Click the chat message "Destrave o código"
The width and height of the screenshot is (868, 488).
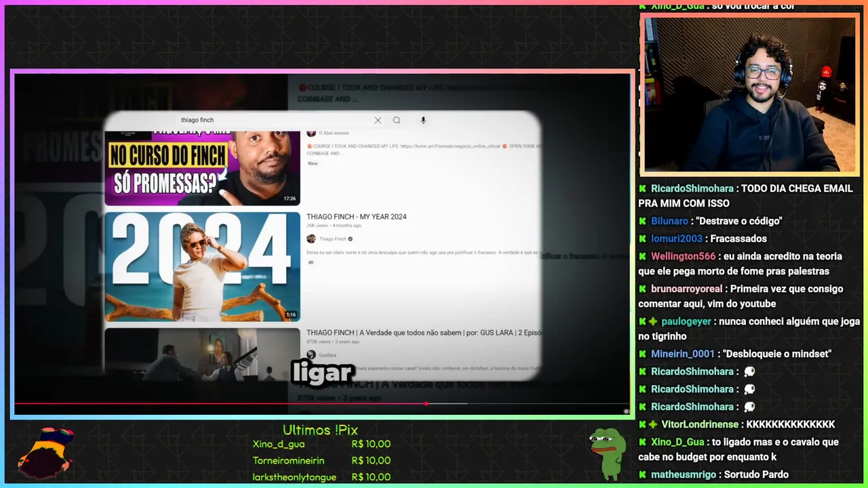click(739, 221)
